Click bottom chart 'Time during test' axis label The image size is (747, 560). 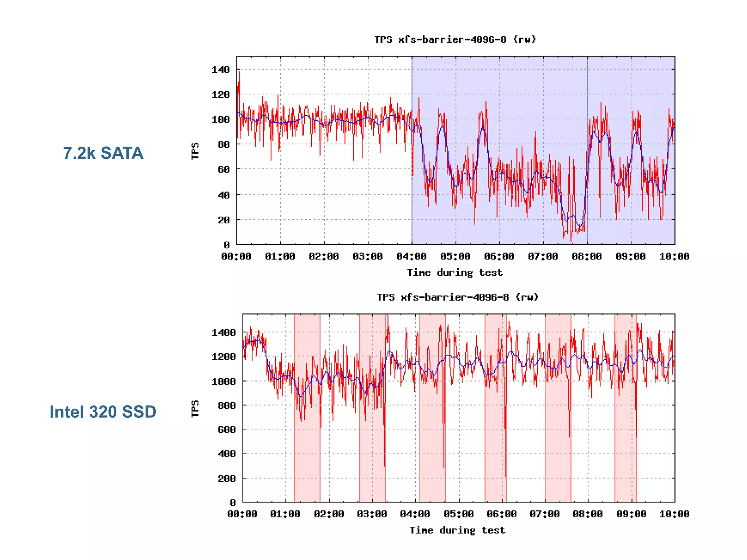(457, 530)
